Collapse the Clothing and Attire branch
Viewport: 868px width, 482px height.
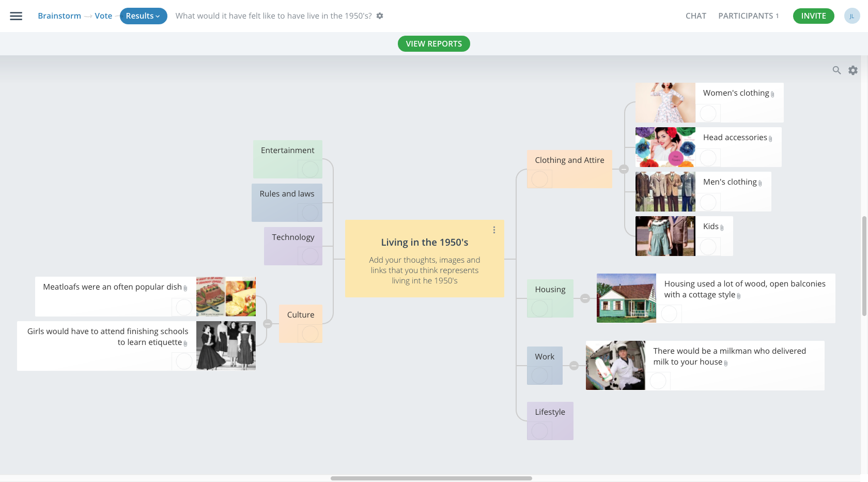coord(624,169)
